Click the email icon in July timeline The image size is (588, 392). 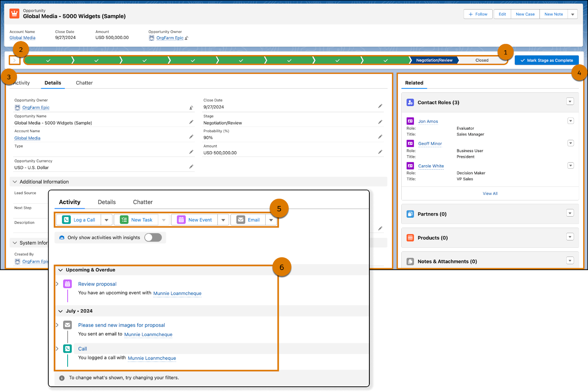[x=67, y=325]
